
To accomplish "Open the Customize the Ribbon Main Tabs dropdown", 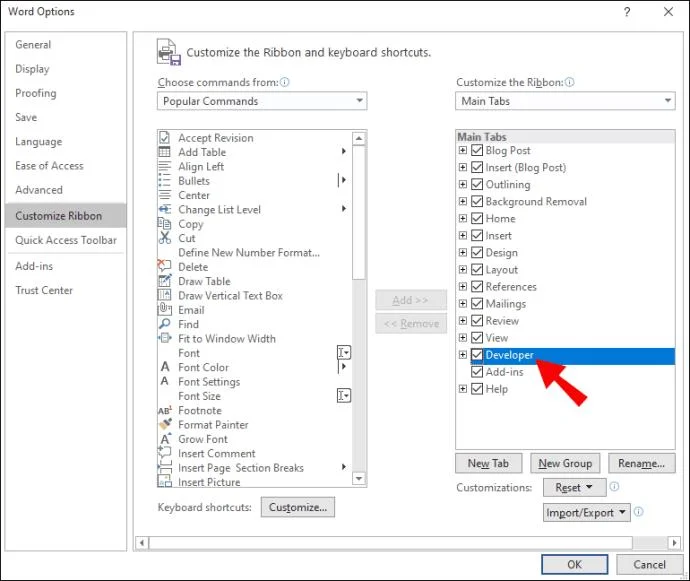I will (565, 101).
